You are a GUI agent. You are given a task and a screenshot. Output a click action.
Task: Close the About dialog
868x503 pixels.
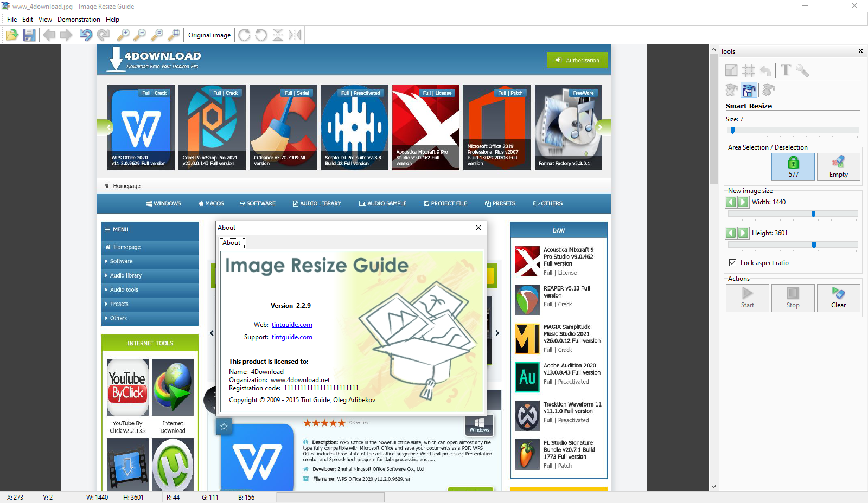478,228
